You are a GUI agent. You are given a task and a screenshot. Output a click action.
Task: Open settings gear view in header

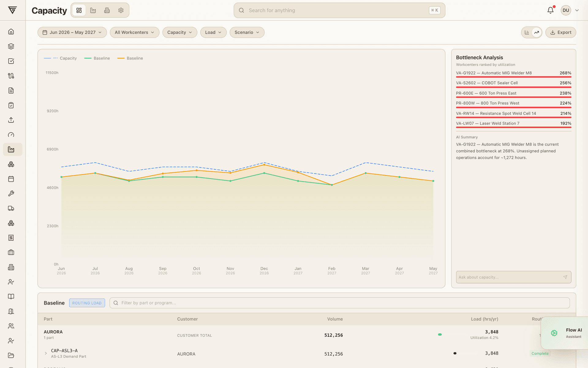(x=121, y=10)
